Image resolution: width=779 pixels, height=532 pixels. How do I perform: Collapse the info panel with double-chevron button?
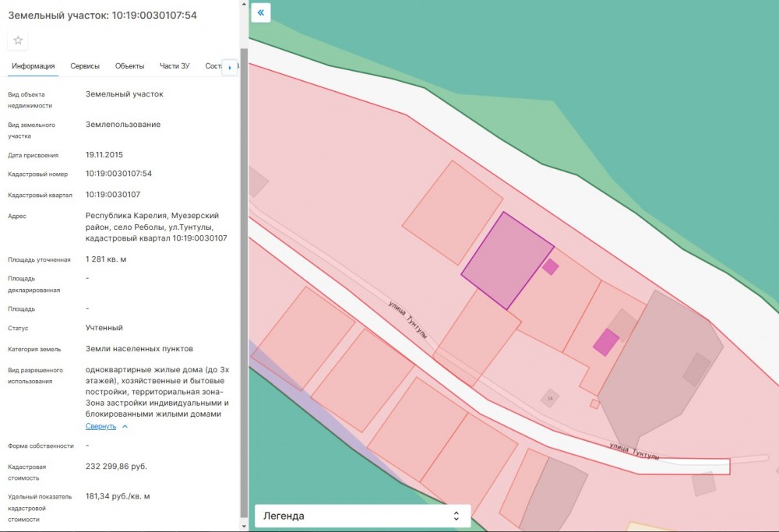(261, 12)
